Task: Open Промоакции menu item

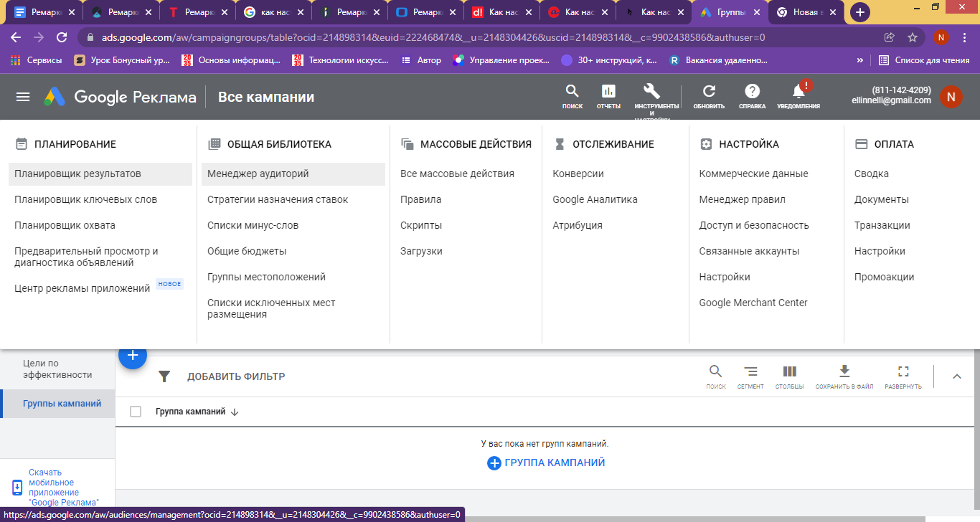Action: pos(885,277)
